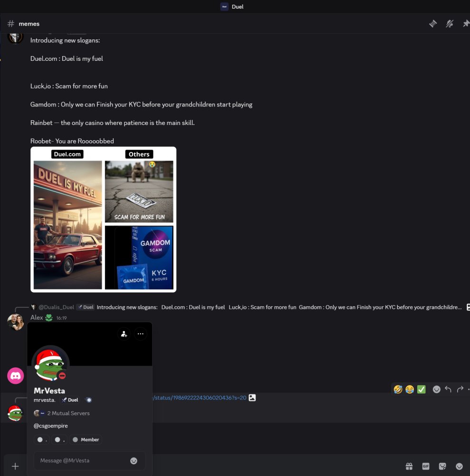The image size is (470, 476).
Task: Click the Duel server tag on MrVesta profile
Action: [70, 400]
